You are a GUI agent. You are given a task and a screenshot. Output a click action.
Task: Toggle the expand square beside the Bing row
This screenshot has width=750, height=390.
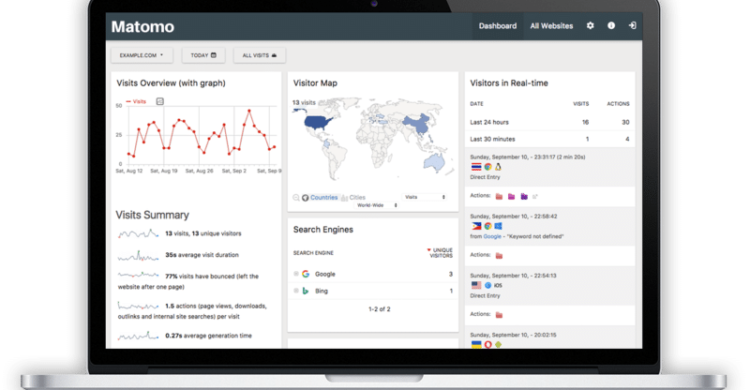coord(296,291)
